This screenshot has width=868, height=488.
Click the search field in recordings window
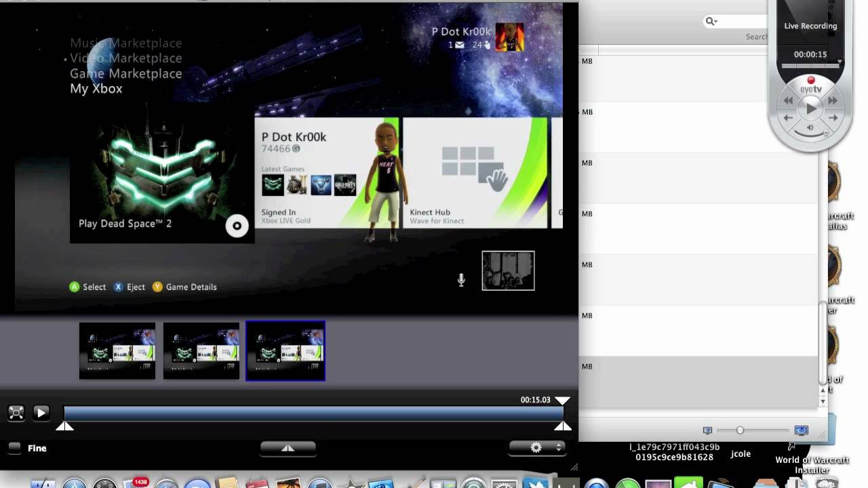click(x=736, y=22)
